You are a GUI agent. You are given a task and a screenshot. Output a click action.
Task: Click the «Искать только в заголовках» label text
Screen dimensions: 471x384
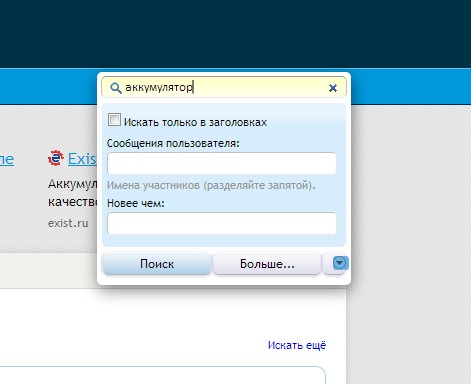(195, 122)
